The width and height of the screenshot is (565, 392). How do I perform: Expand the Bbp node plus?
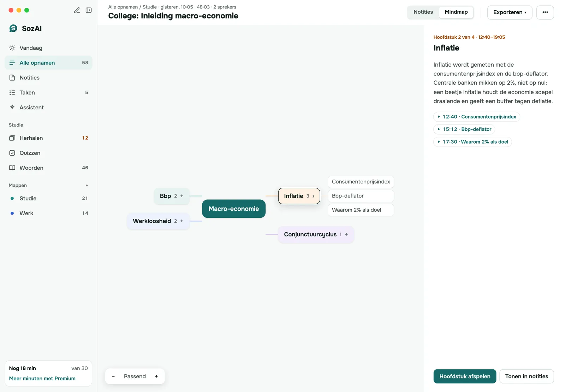point(182,196)
